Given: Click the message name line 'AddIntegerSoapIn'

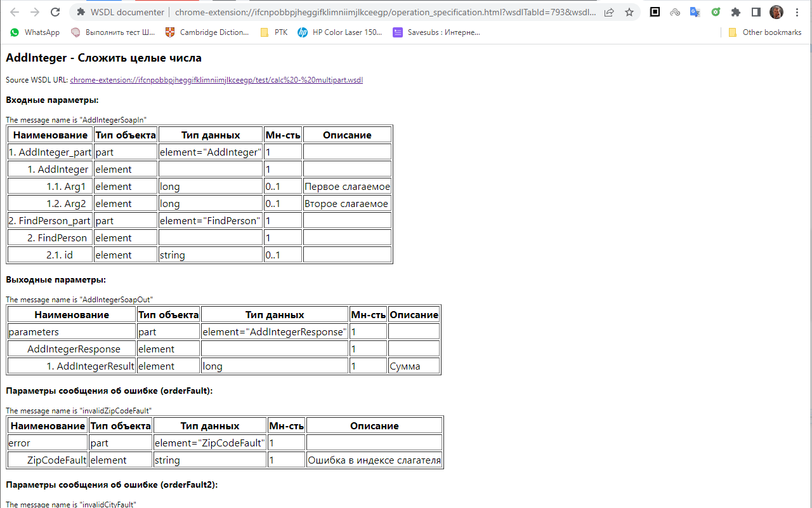Looking at the screenshot, I should tap(76, 119).
